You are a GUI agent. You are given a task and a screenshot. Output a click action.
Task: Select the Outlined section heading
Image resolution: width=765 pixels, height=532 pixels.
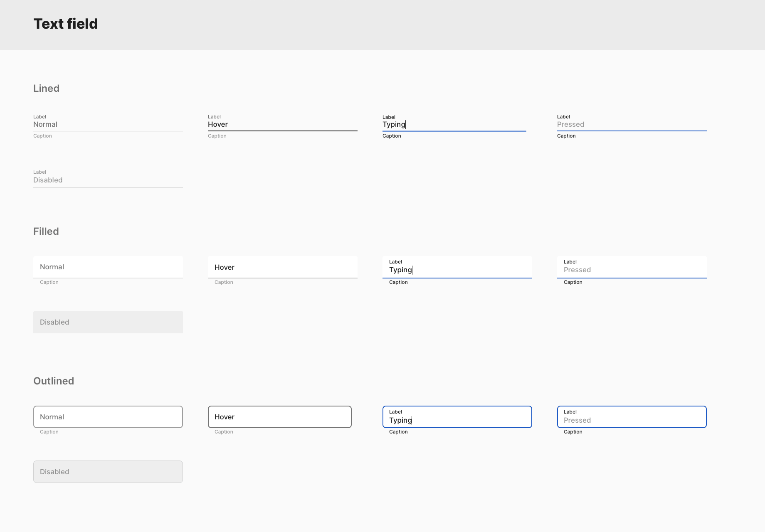pos(53,381)
